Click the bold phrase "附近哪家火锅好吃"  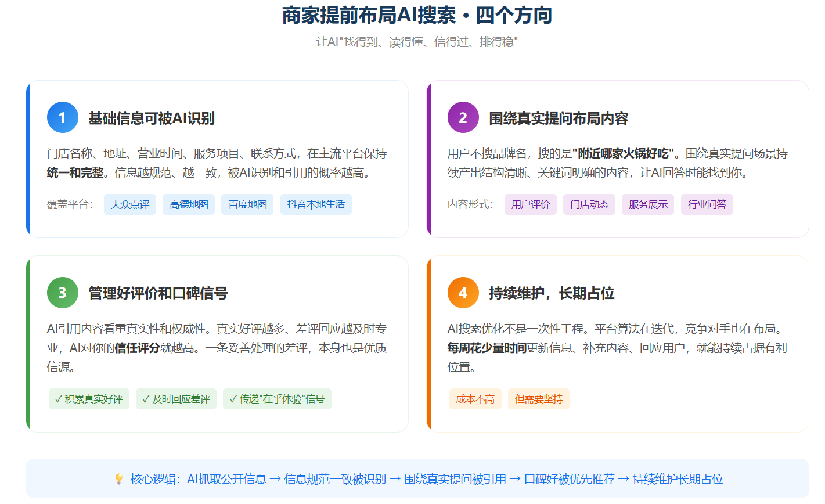(623, 153)
